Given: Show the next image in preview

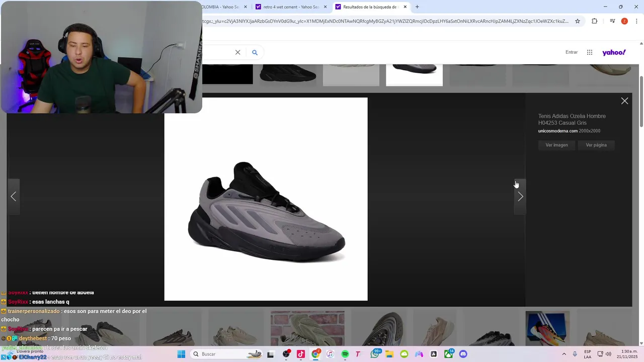Looking at the screenshot, I should tap(520, 197).
